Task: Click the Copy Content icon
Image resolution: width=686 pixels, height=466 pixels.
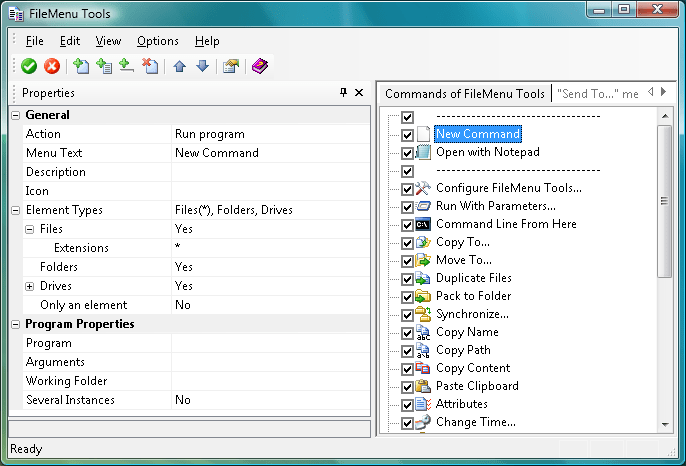Action: [x=423, y=368]
